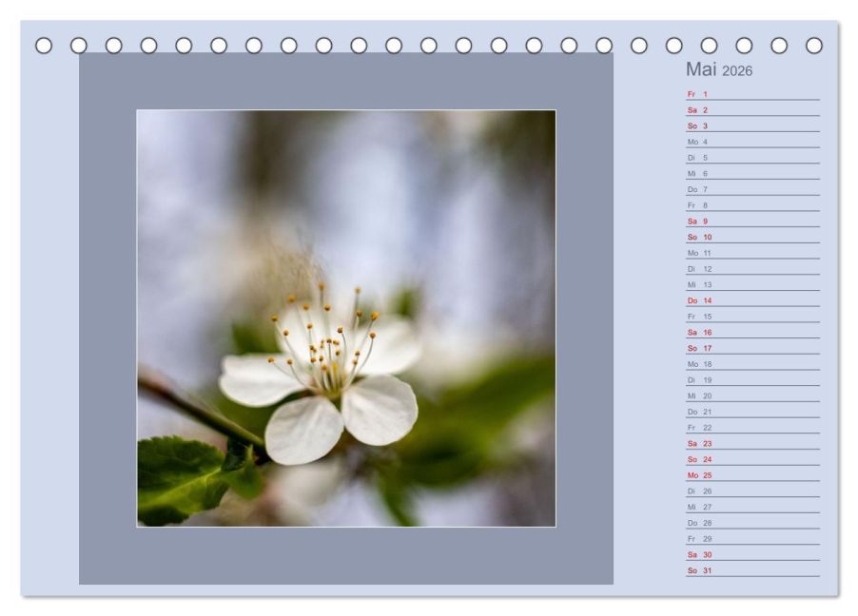Click the Sa 16 date row
The height and width of the screenshot is (616, 858).
pyautogui.click(x=751, y=333)
